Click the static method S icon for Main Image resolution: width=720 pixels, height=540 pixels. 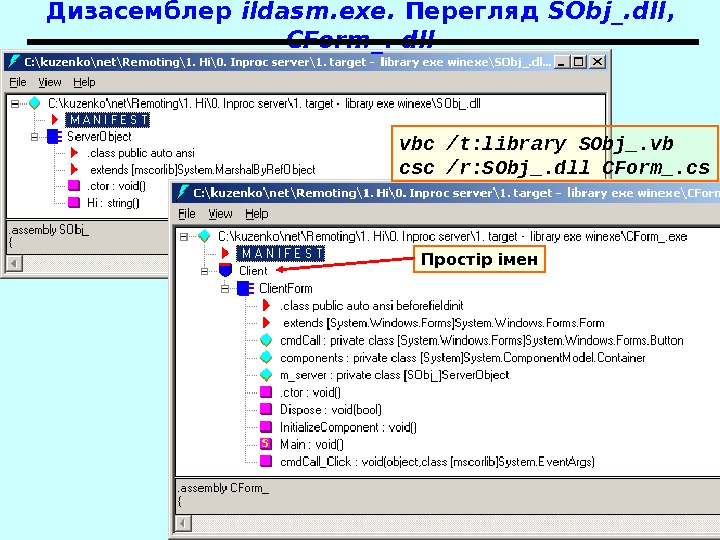[x=266, y=444]
